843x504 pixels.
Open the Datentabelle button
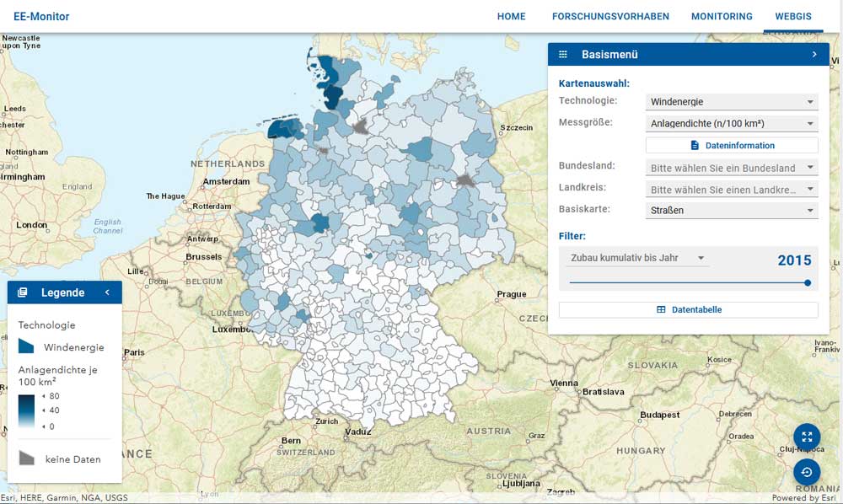[688, 310]
